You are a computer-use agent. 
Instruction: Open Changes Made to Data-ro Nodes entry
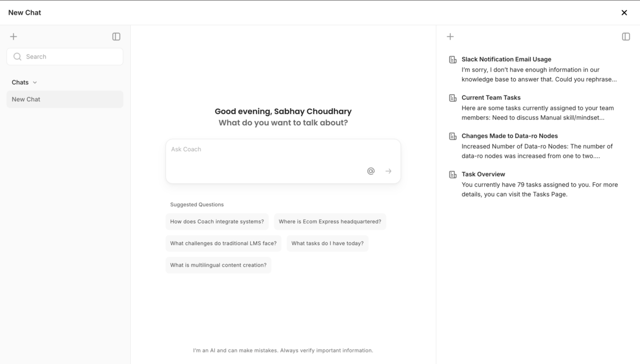point(509,136)
